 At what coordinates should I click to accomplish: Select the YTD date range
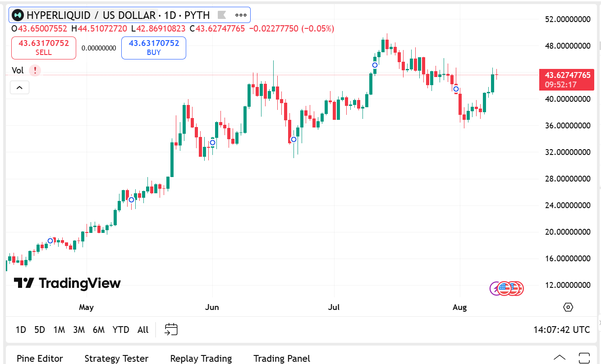click(x=121, y=330)
